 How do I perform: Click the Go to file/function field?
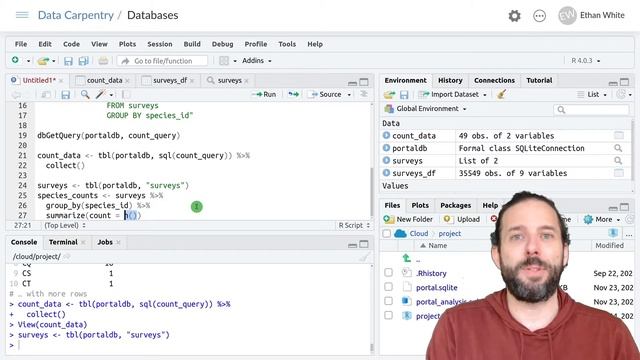point(162,61)
